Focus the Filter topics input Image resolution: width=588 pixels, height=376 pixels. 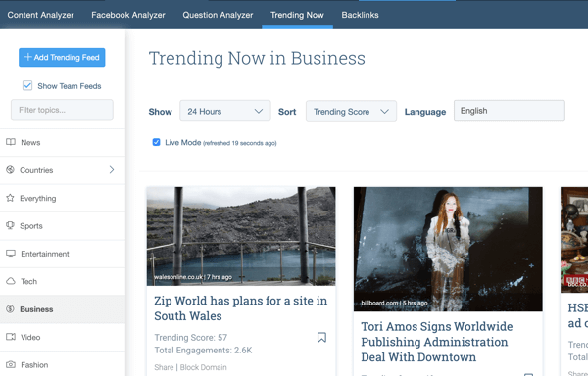[x=62, y=110]
